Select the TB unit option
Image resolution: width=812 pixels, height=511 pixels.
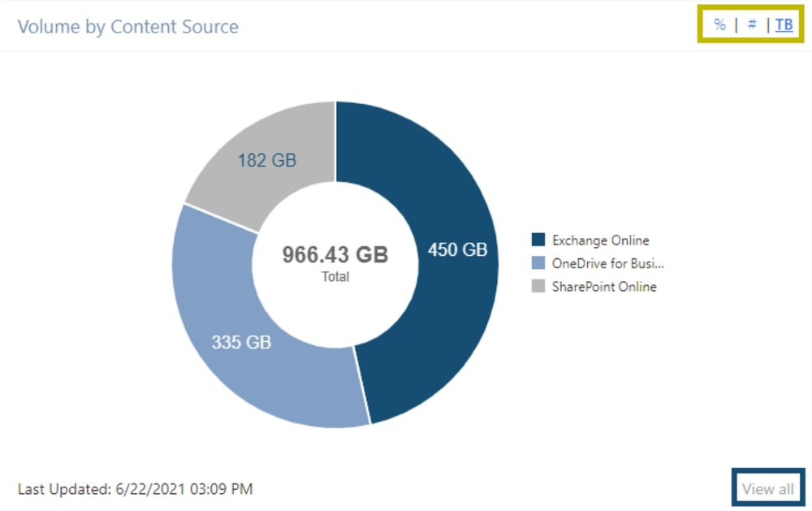pos(784,24)
